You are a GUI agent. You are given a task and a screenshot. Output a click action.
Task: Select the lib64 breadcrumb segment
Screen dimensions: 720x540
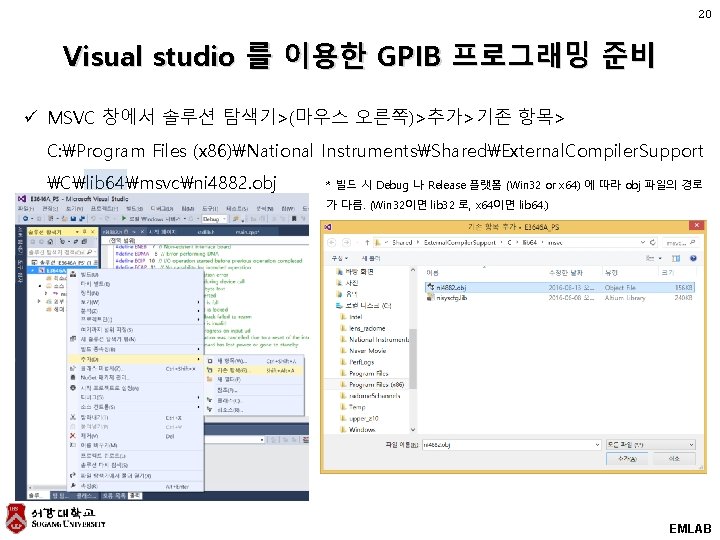click(x=529, y=242)
